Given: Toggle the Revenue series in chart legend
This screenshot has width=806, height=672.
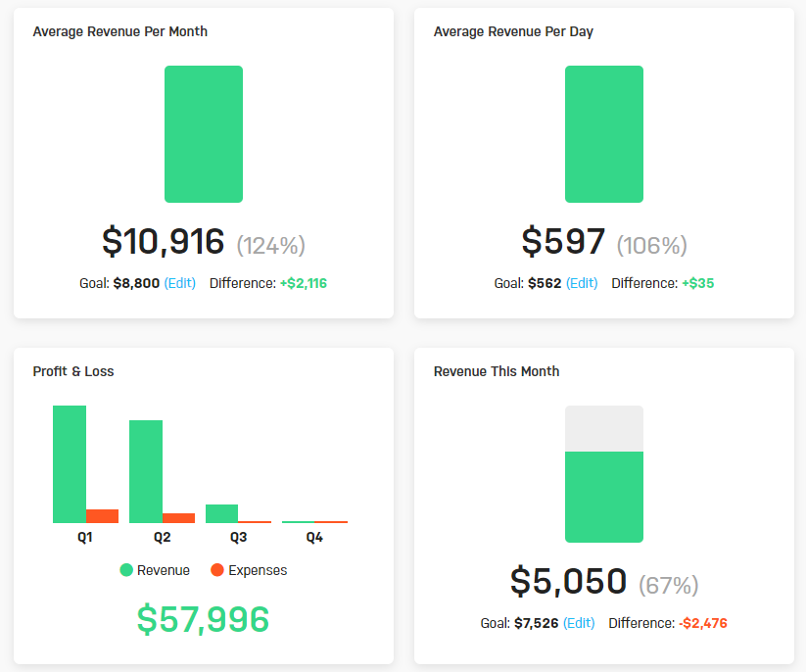Looking at the screenshot, I should pos(155,570).
